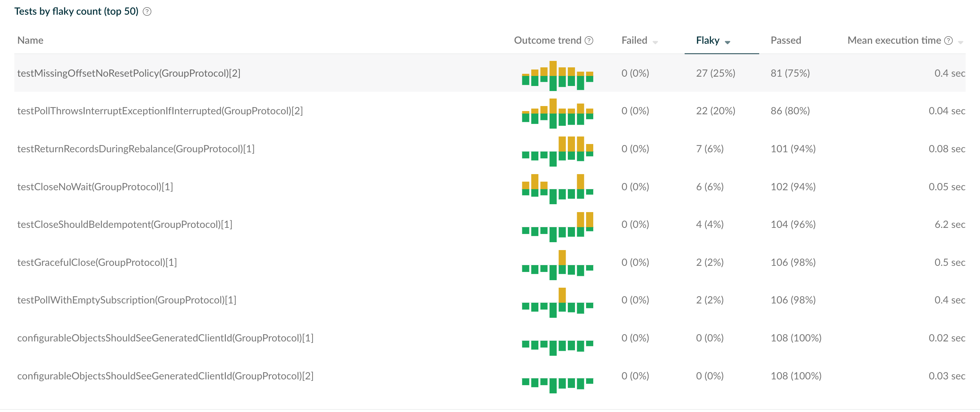Screen dimensions: 980x412
Task: Select the Passed column header
Action: coord(786,40)
